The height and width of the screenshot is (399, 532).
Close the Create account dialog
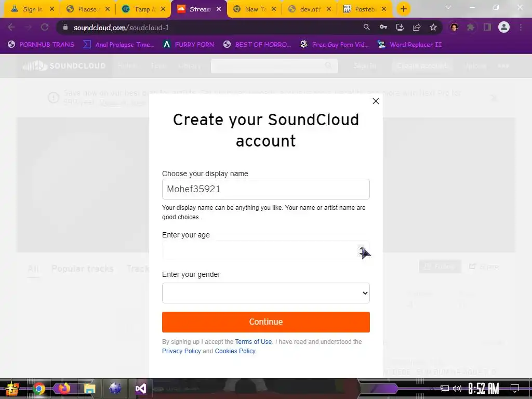pos(376,101)
